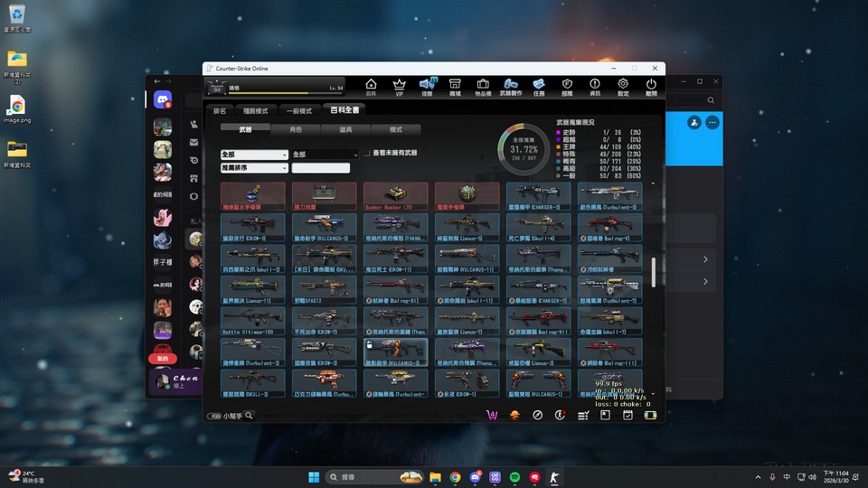Select the Bunker Buster LTD weapon thumbnail
This screenshot has height=488, width=868.
pos(395,194)
